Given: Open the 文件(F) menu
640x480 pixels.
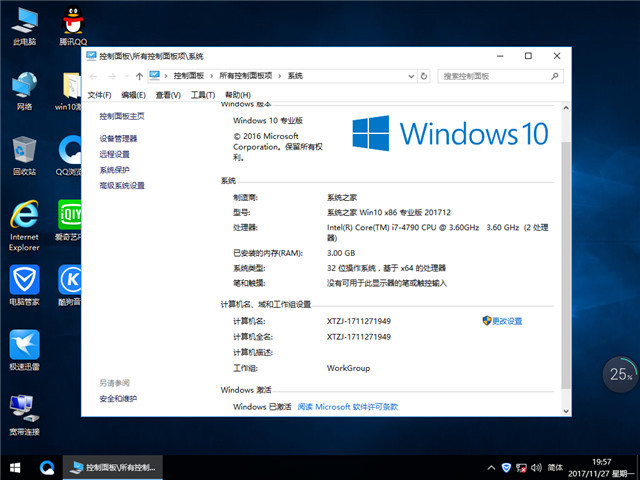Looking at the screenshot, I should click(x=99, y=95).
